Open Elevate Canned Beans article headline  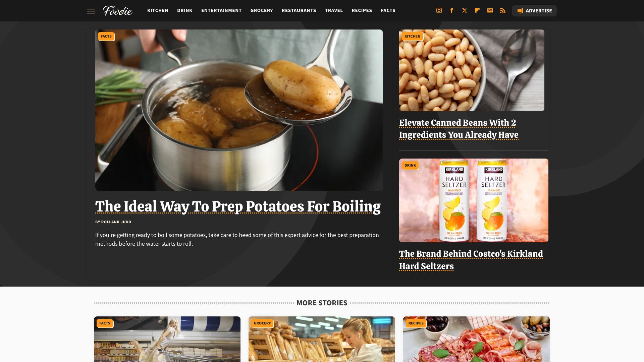[x=459, y=129]
